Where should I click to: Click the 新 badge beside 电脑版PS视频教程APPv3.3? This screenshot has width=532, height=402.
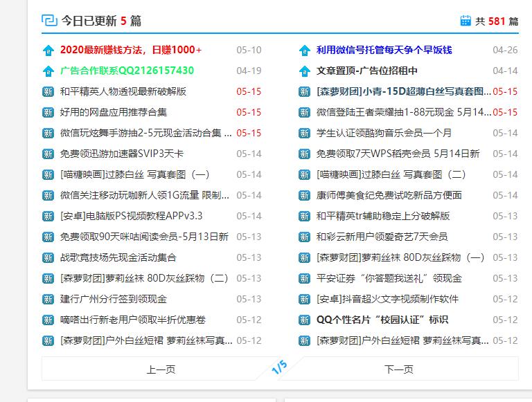point(48,217)
